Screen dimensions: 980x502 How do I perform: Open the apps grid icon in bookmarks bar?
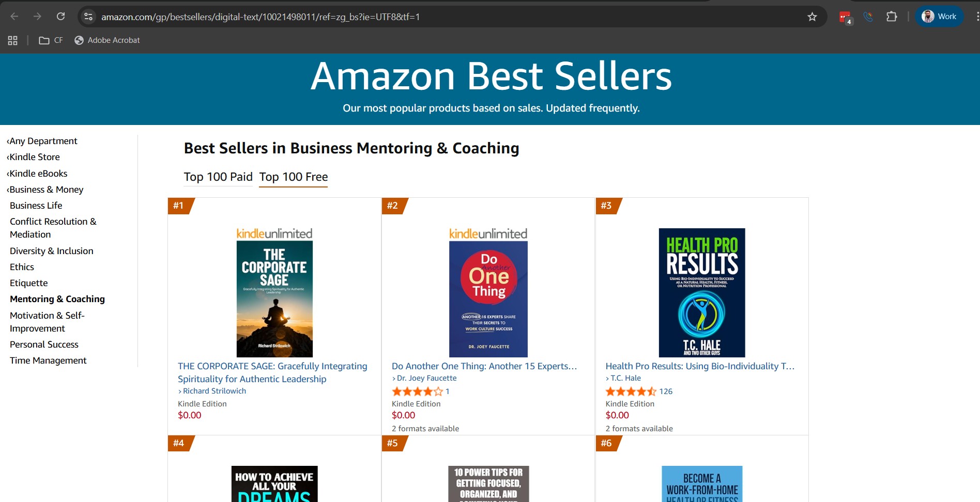point(13,40)
